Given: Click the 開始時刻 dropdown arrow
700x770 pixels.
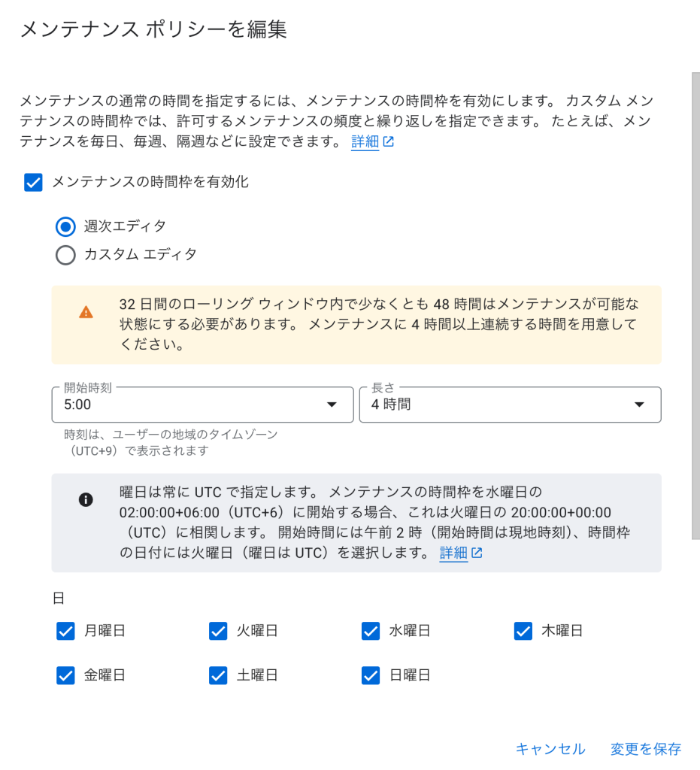Looking at the screenshot, I should click(332, 405).
